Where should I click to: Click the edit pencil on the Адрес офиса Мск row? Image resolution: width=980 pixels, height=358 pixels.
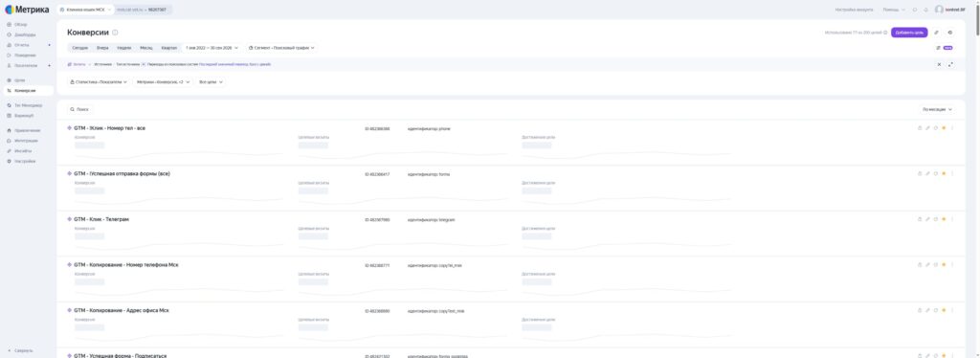tap(927, 310)
